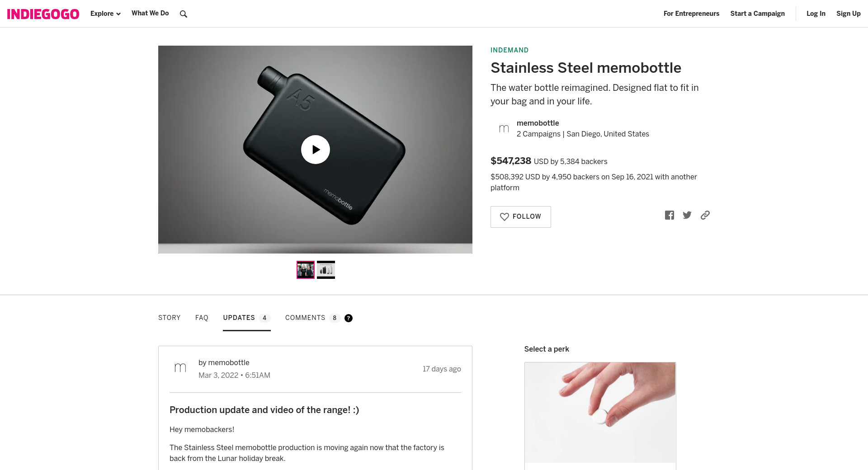Copy campaign link via chain icon
The height and width of the screenshot is (470, 868).
[x=705, y=215]
